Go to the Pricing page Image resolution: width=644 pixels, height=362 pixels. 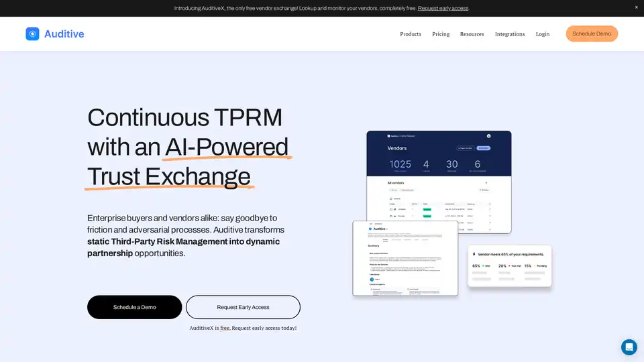point(441,34)
